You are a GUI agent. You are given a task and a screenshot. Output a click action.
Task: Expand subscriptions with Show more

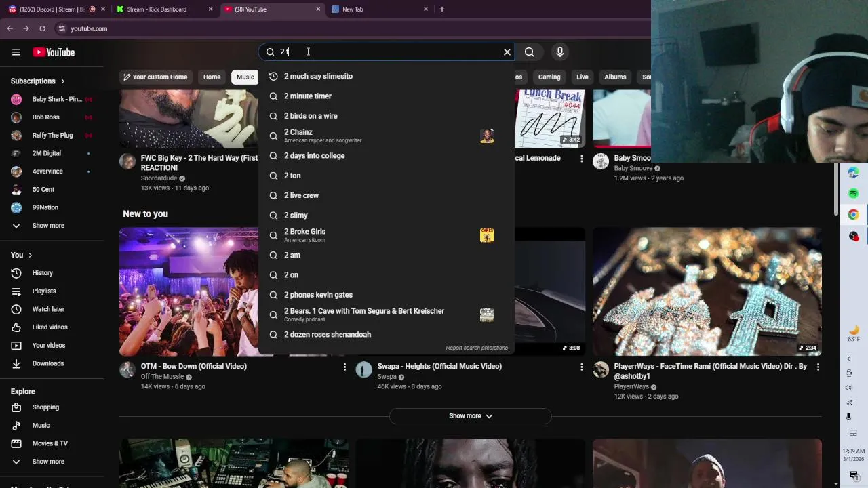52,226
